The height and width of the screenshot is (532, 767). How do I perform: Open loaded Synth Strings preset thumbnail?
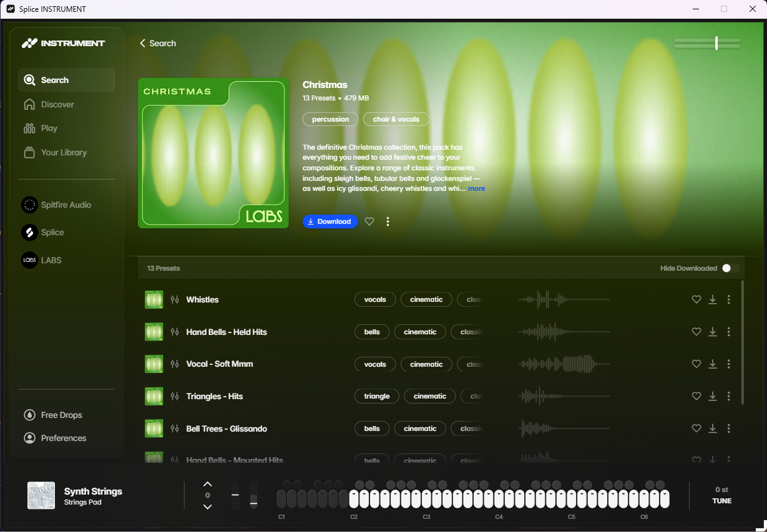[41, 495]
